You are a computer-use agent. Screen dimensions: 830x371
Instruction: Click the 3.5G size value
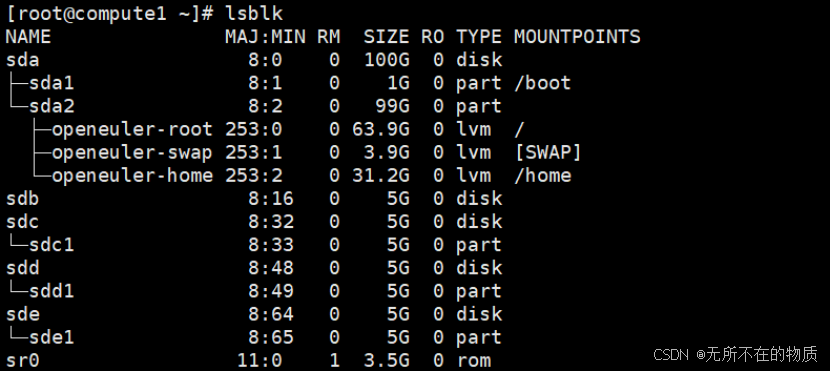pyautogui.click(x=386, y=361)
